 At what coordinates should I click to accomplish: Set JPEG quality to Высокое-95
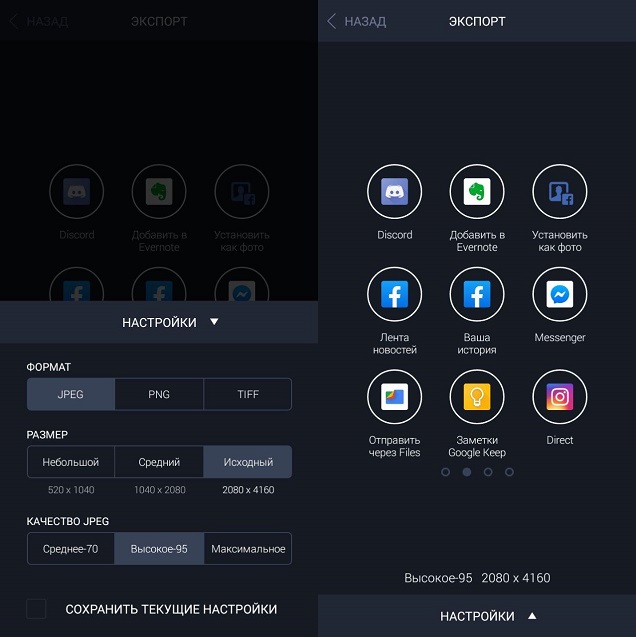click(159, 549)
